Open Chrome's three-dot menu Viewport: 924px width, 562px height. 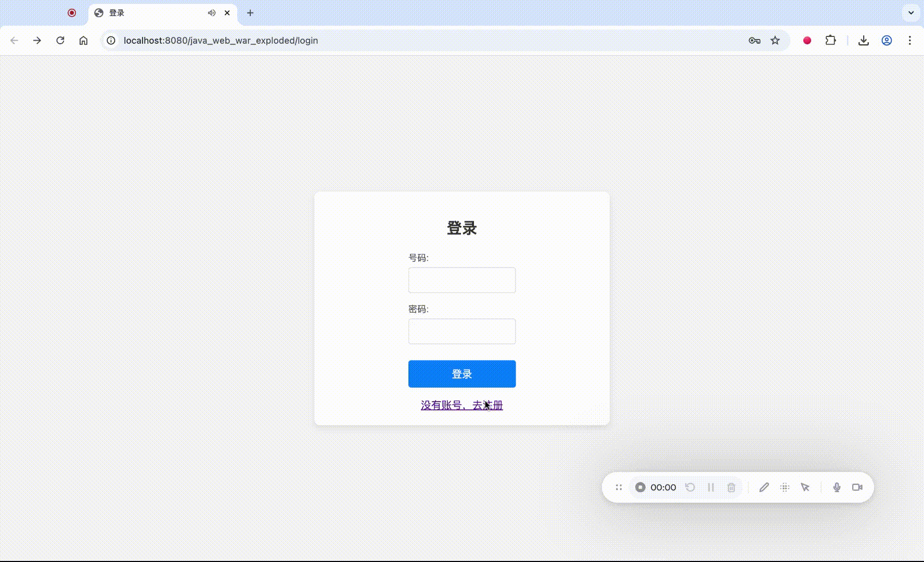coord(910,40)
